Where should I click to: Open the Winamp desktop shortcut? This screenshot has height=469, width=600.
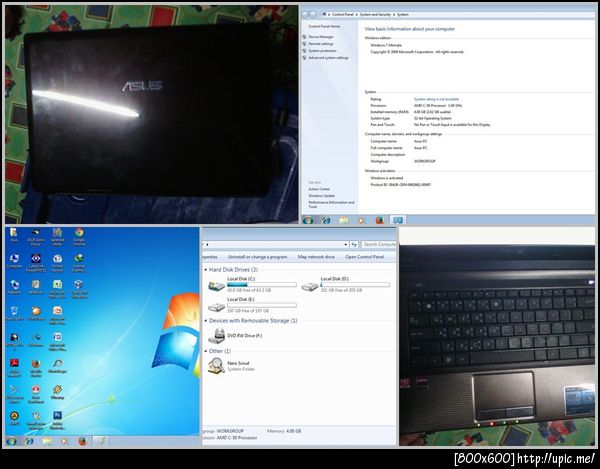pos(57,392)
